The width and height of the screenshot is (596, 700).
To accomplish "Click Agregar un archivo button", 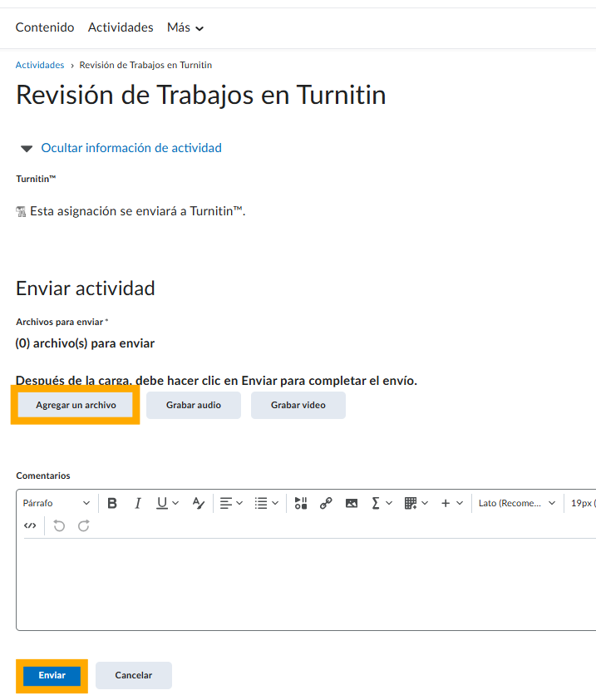I will 76,405.
